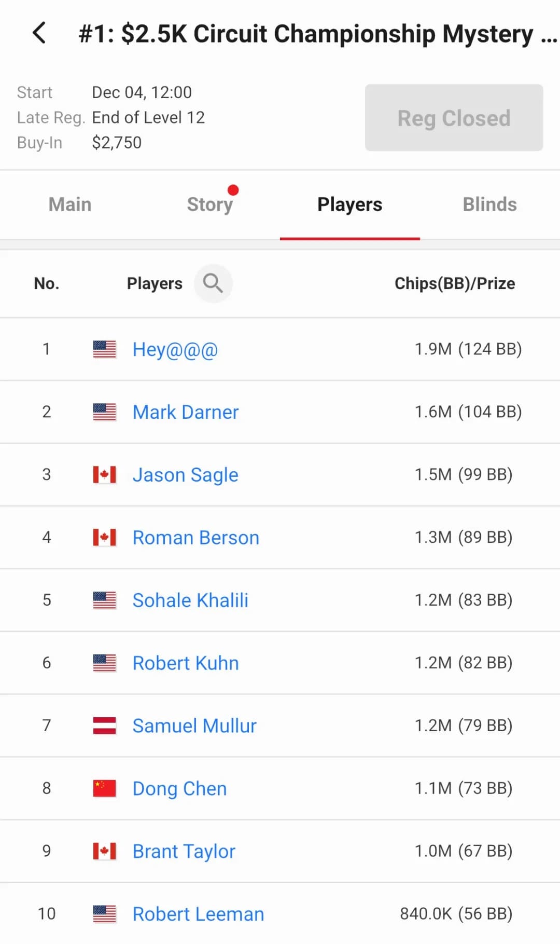Screen dimensions: 560x944
Task: Open Robert Kuhn's player profile
Action: pos(186,663)
